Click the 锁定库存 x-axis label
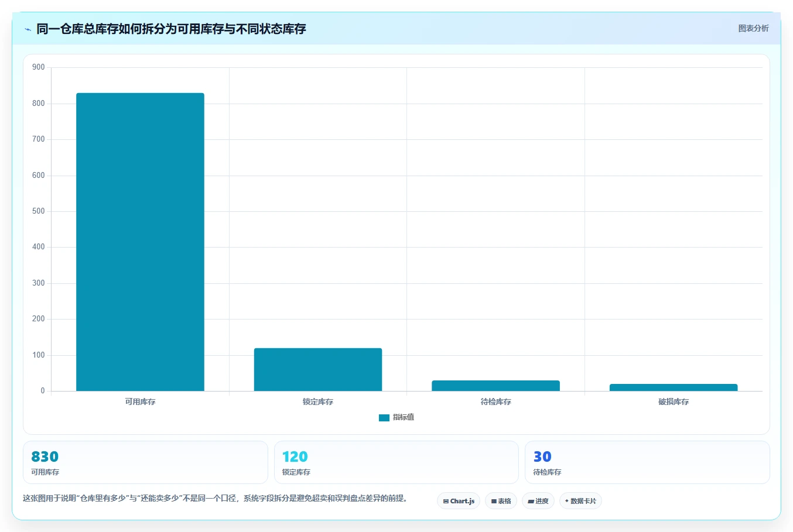793x532 pixels. pyautogui.click(x=318, y=402)
